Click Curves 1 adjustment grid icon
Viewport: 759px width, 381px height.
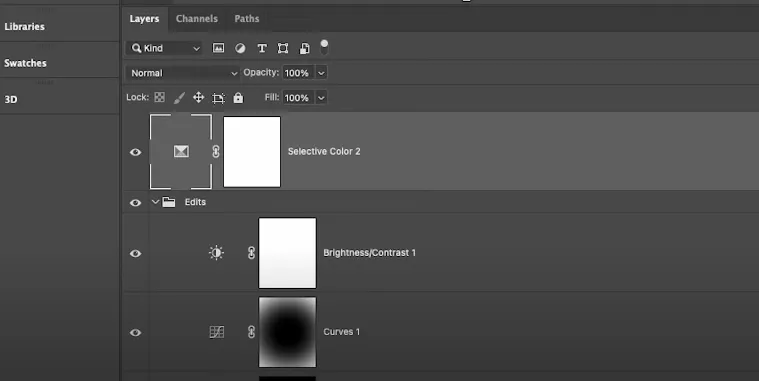(216, 332)
